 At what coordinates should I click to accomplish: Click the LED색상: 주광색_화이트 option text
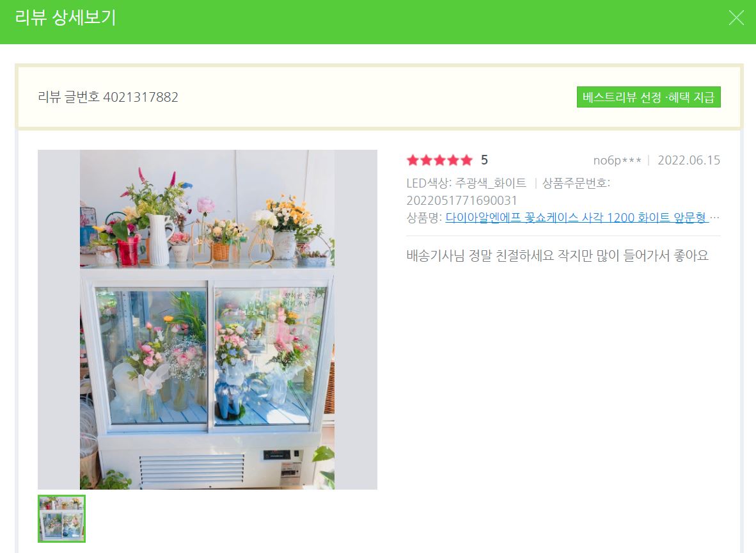pos(466,183)
